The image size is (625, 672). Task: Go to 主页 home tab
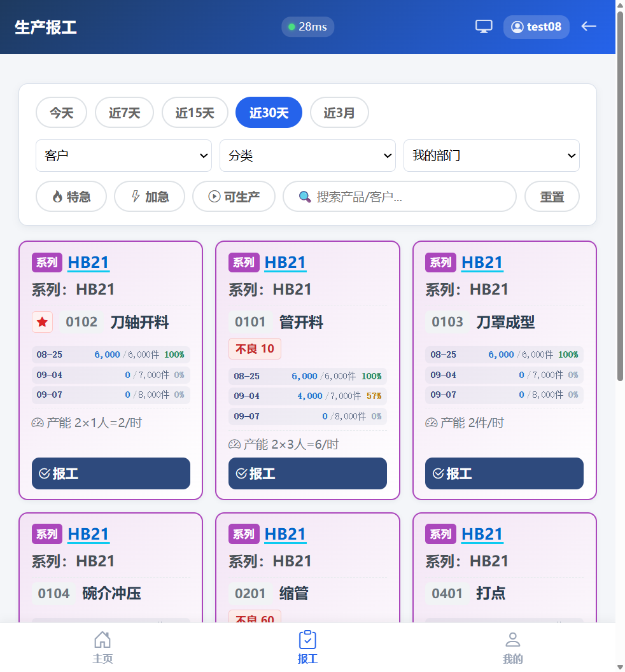click(102, 647)
